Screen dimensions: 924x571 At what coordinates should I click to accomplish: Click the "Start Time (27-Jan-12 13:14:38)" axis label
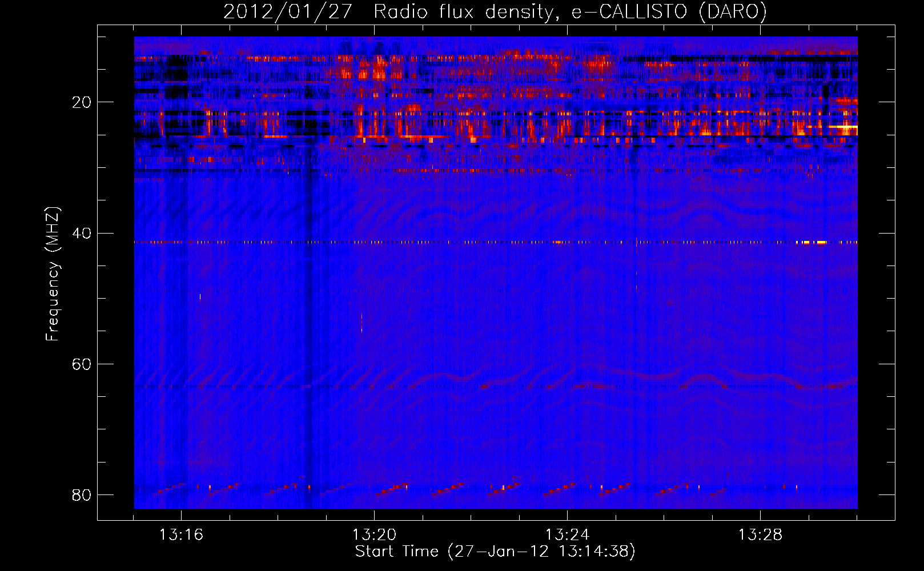pyautogui.click(x=495, y=552)
